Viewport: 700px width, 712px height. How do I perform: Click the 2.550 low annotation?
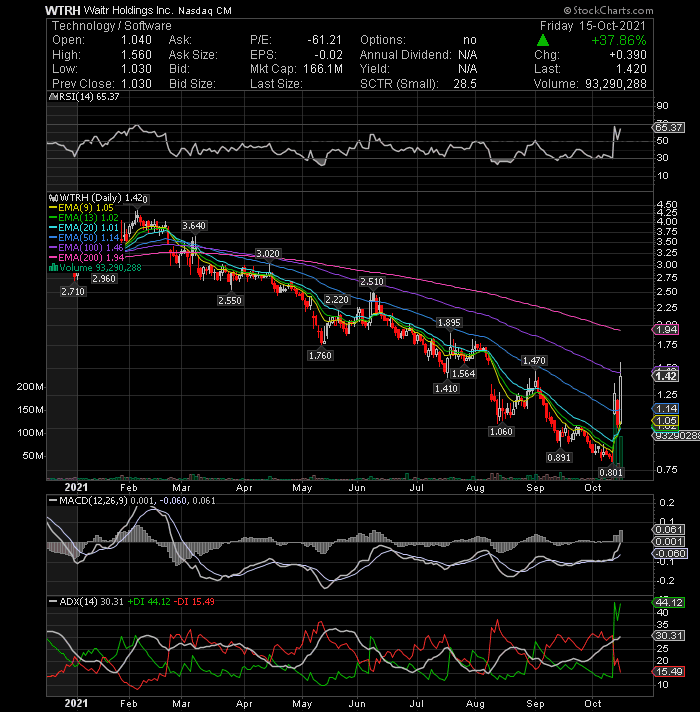pos(230,300)
